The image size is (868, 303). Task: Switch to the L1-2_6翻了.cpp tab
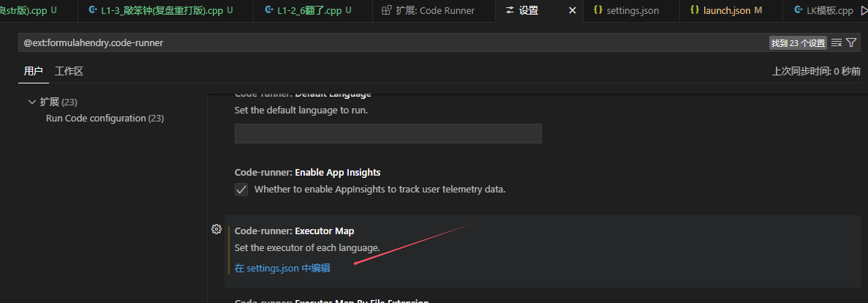(313, 10)
